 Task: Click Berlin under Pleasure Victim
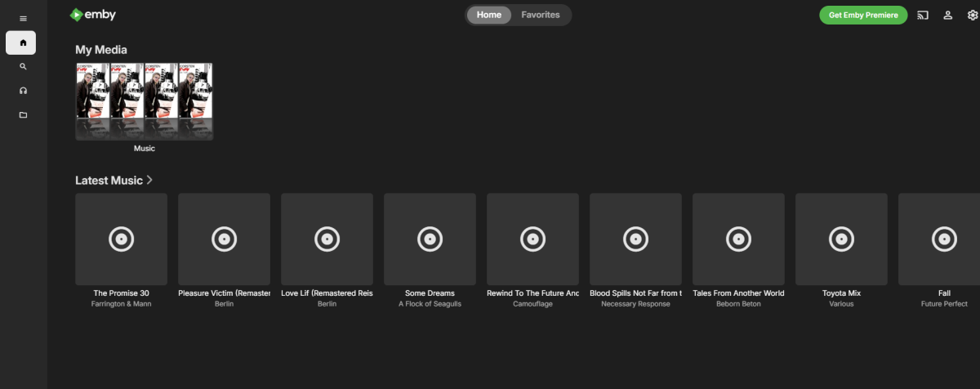[224, 304]
